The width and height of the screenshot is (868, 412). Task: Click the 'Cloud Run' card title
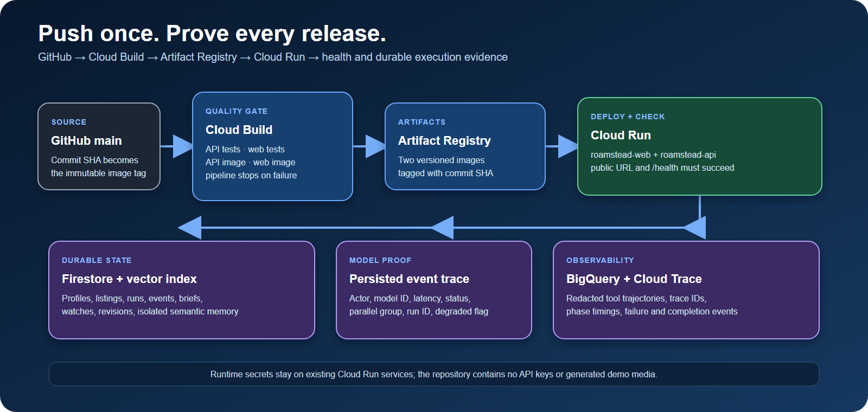(621, 135)
